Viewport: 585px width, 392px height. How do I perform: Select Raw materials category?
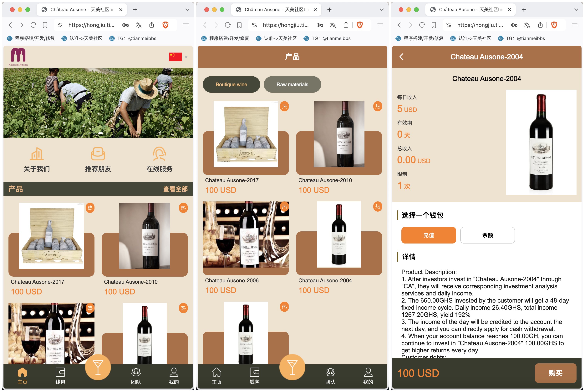click(x=292, y=84)
